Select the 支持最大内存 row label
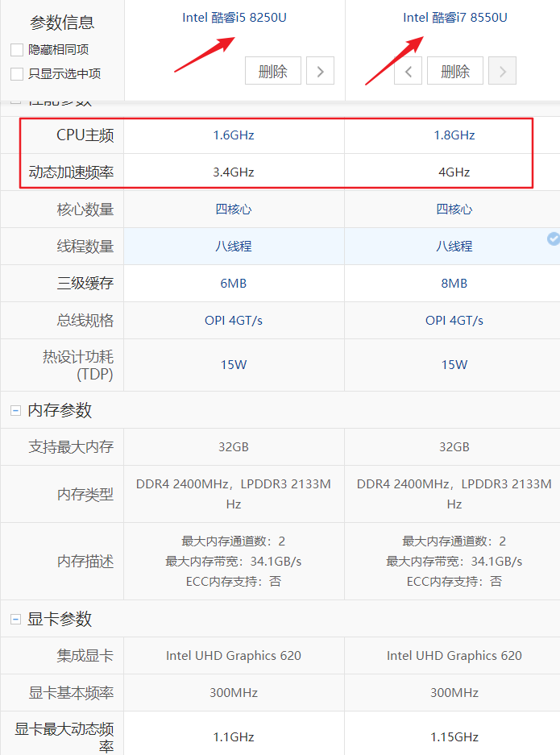Viewport: 560px width, 755px height. (71, 447)
